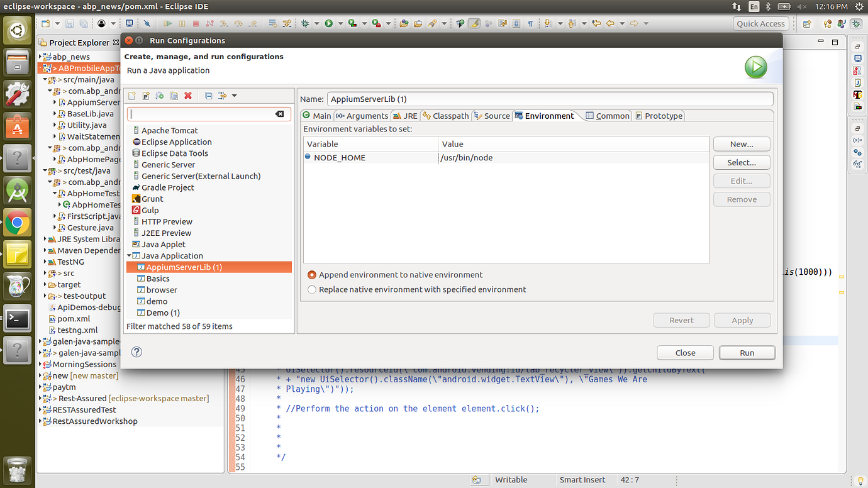The width and height of the screenshot is (868, 488).
Task: Click the New... environment variable button
Action: click(742, 144)
